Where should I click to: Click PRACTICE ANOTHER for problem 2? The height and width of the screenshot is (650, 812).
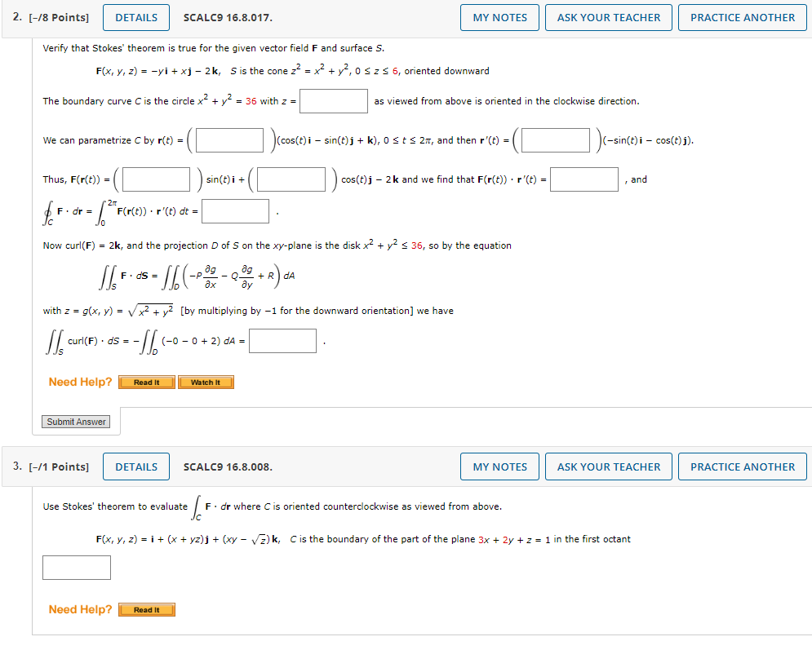[741, 17]
